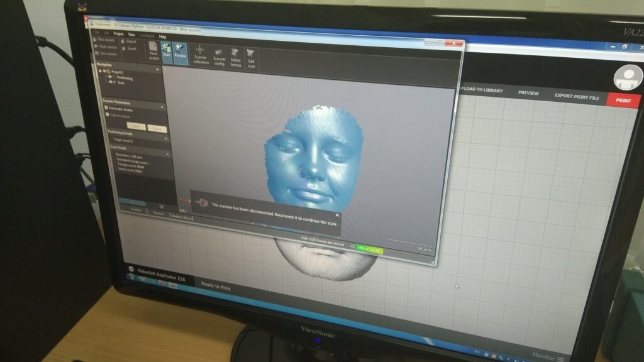This screenshot has height=362, width=644.
Task: Click UPLOAD TO LIBRARY in MakerBot window
Action: [x=481, y=89]
